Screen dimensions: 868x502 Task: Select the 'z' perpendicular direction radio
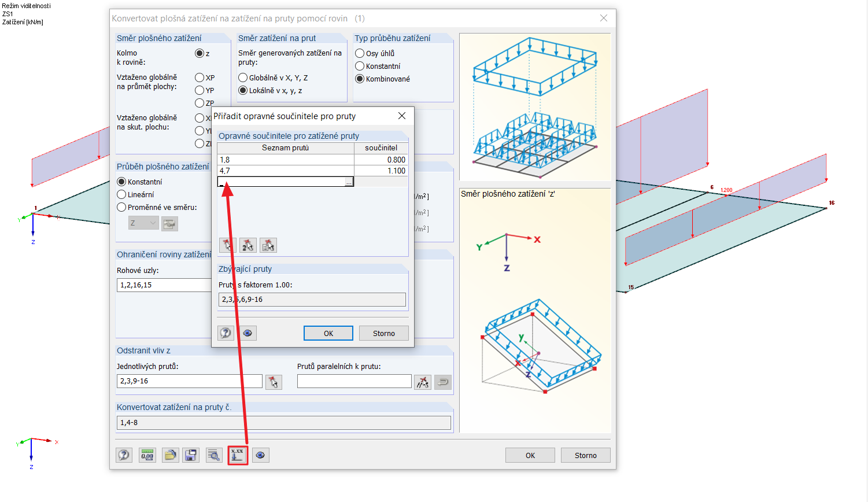tap(200, 53)
